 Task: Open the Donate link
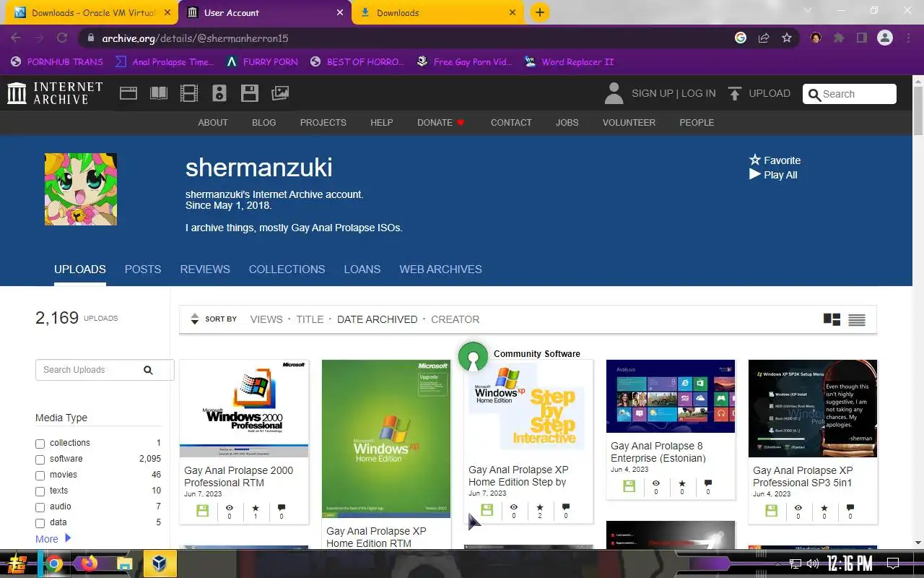[441, 122]
